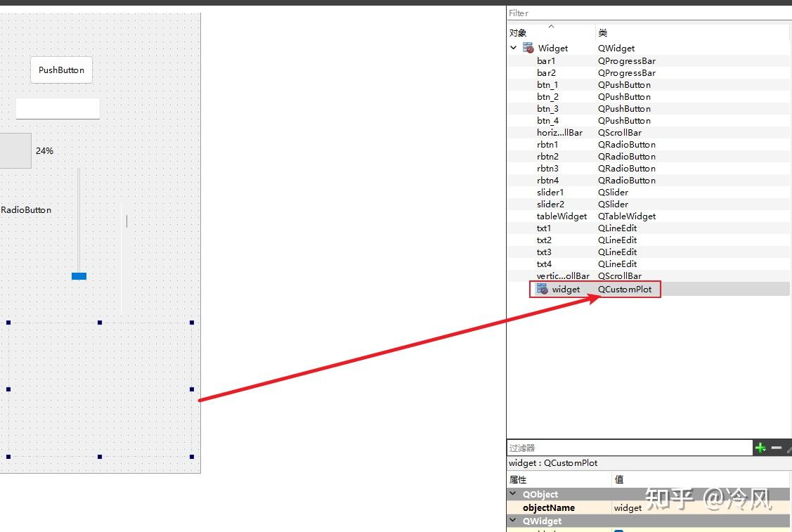Click the top Filter input field
The width and height of the screenshot is (792, 532).
632,13
